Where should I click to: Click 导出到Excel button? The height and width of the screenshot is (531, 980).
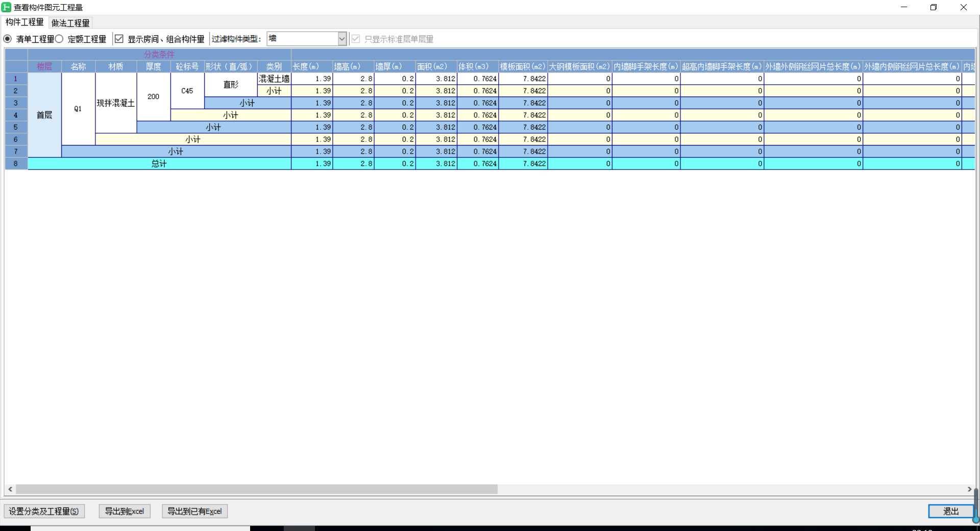click(125, 511)
